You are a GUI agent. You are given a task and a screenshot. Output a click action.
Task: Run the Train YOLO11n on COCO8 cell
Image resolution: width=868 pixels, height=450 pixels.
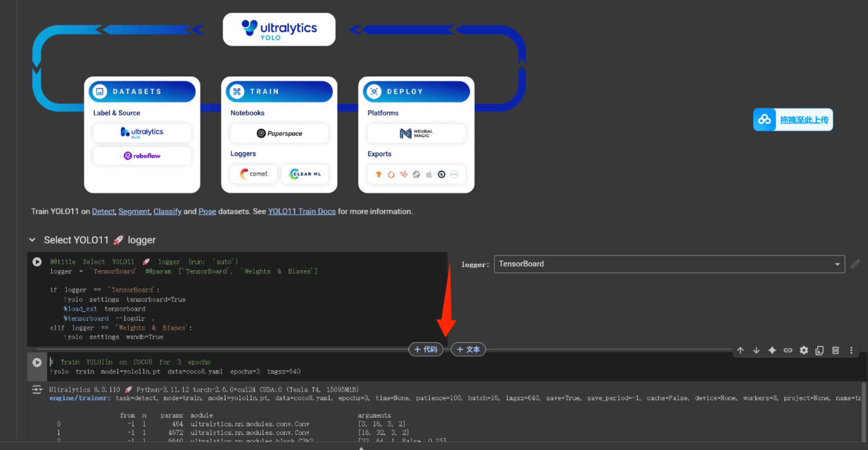[x=37, y=363]
